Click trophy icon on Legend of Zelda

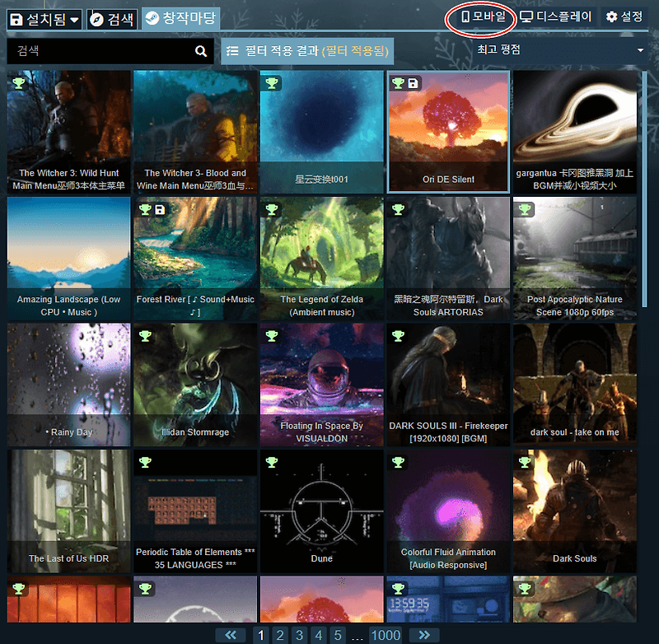pyautogui.click(x=272, y=209)
